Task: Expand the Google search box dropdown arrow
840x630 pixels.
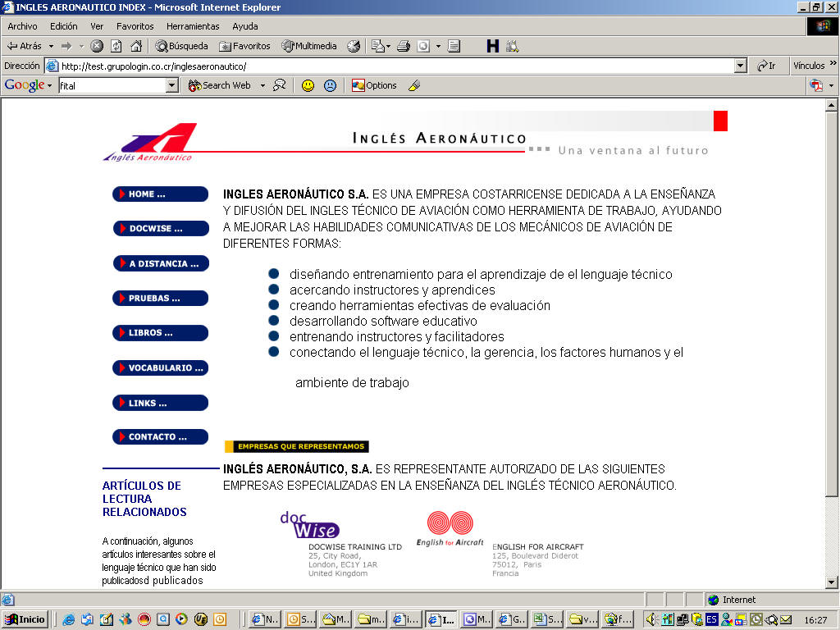Action: tap(172, 85)
